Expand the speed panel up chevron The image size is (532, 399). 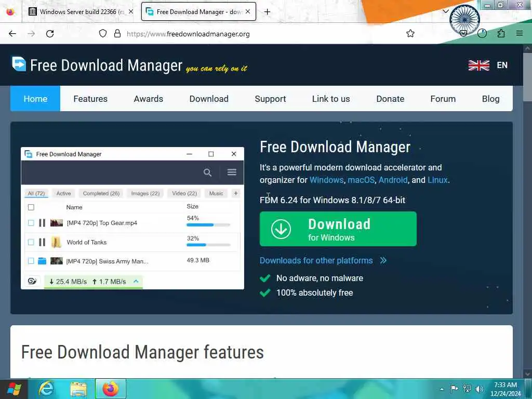136,281
